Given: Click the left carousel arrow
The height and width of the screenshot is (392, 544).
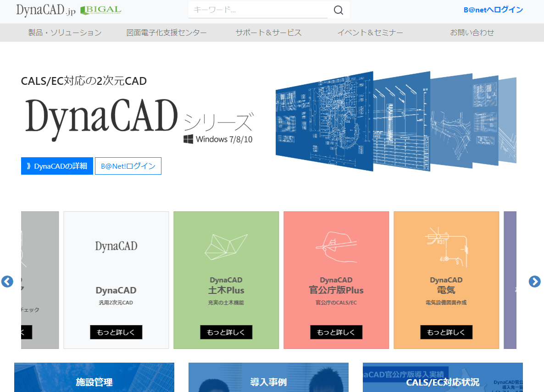Looking at the screenshot, I should click(7, 282).
